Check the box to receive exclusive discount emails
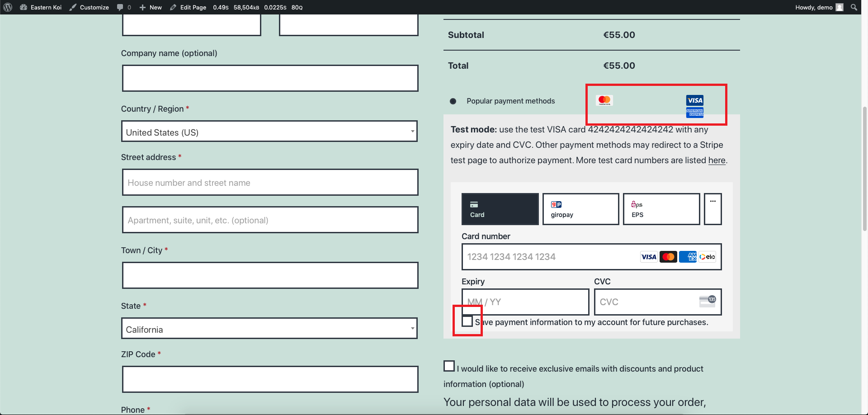868x415 pixels. coord(448,365)
